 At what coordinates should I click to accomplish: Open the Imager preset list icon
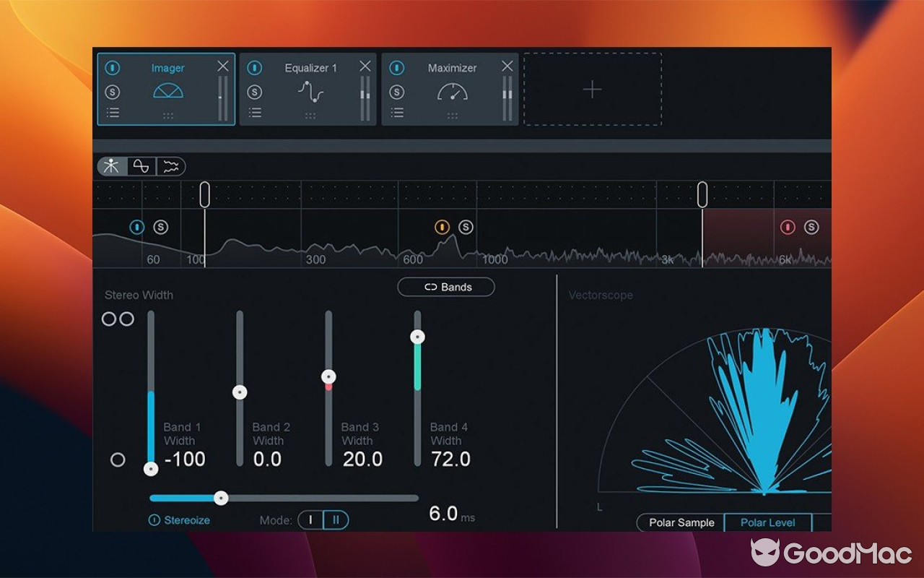tap(113, 112)
